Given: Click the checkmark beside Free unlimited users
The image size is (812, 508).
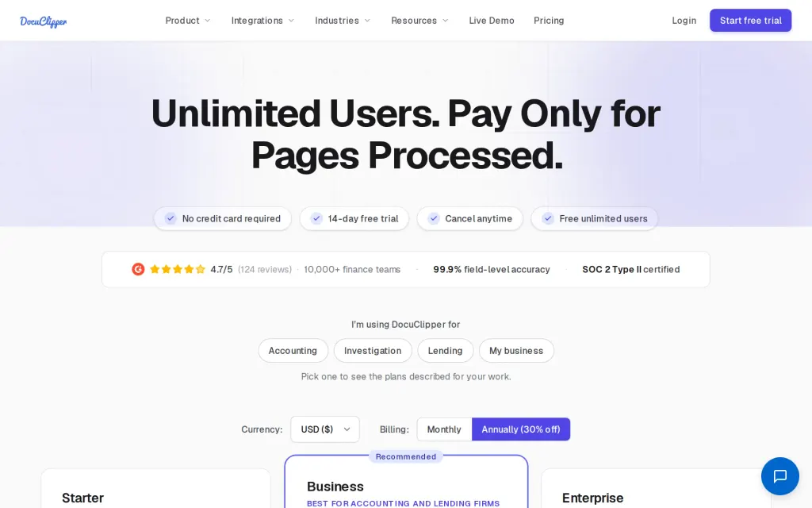Looking at the screenshot, I should (x=548, y=218).
